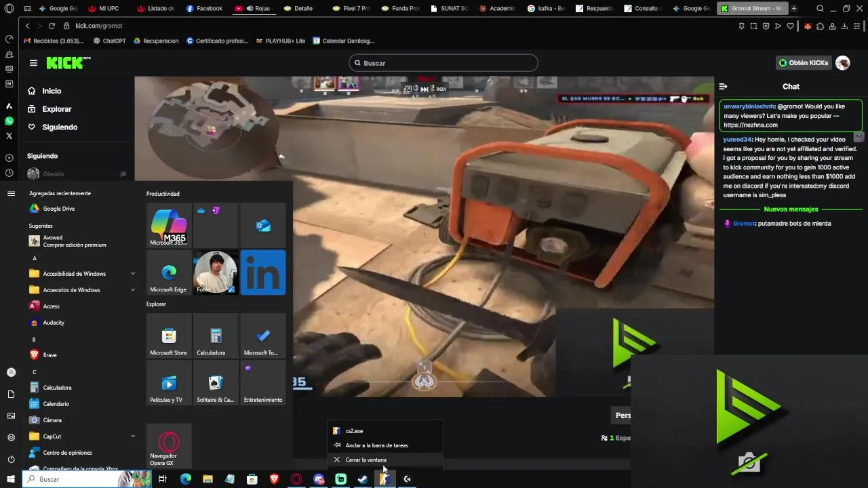Open the Navegador Opera GX tile
This screenshot has height=488, width=868.
tap(169, 446)
